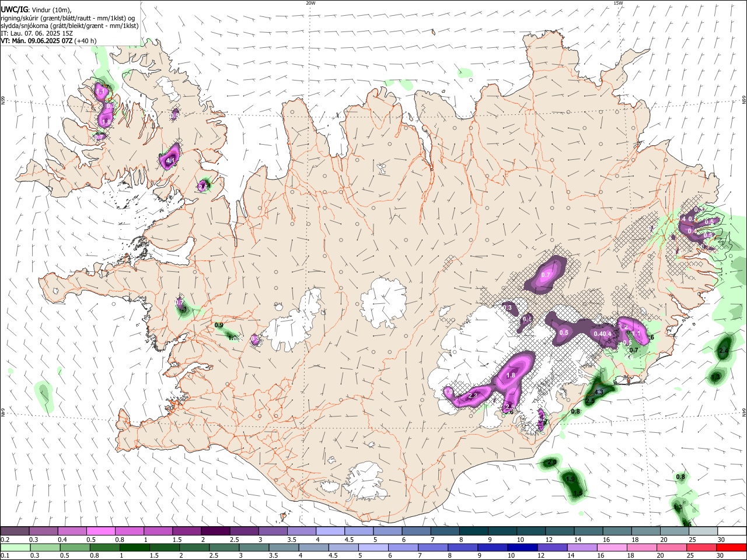Click the lower legend swatch between 5 and 6
Viewport: 747px width, 560px height.
coord(373,547)
